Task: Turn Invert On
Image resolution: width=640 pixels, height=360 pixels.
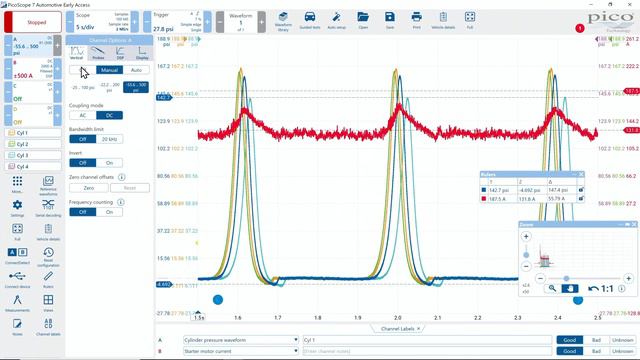Action: (109, 163)
